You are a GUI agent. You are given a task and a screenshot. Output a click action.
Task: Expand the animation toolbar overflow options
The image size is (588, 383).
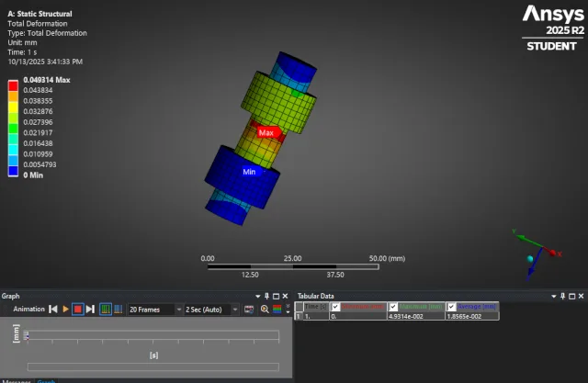(288, 310)
